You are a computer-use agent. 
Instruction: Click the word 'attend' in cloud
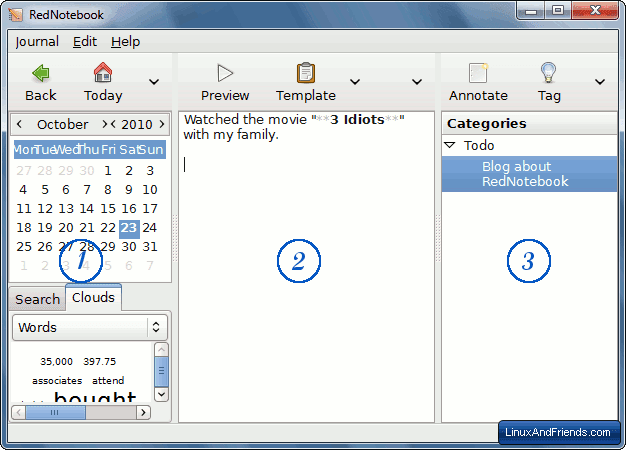(108, 381)
